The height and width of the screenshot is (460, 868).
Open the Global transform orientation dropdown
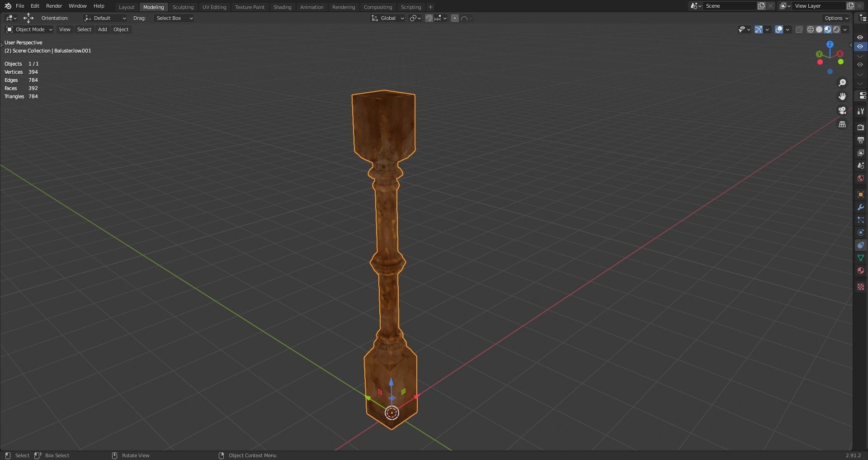[387, 18]
